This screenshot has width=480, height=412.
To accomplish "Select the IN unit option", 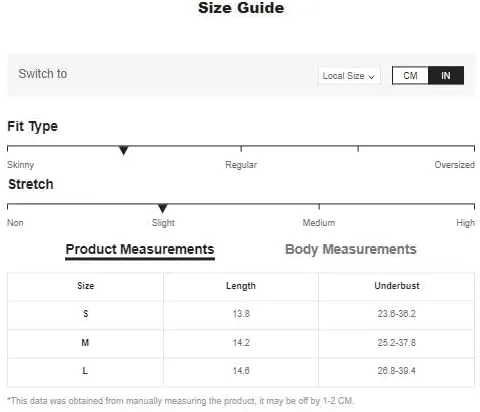I will click(x=446, y=75).
